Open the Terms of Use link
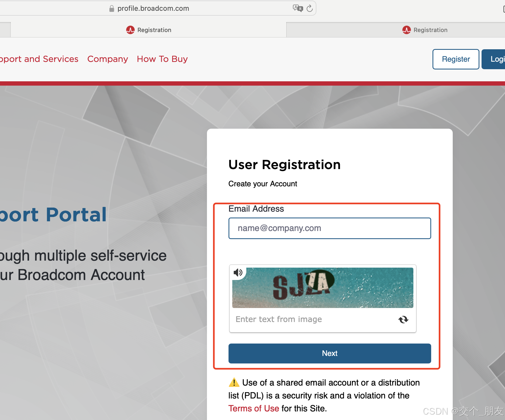This screenshot has width=505, height=420. tap(254, 408)
